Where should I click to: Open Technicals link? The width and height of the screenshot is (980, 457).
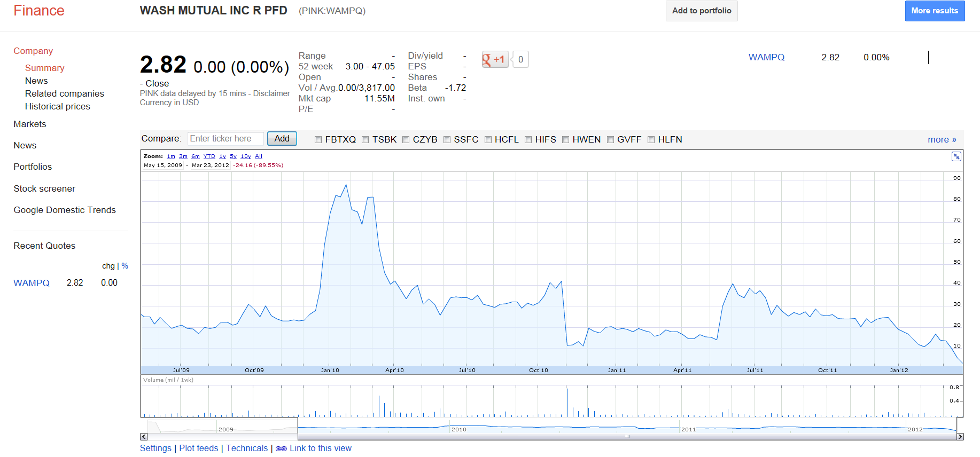[247, 448]
